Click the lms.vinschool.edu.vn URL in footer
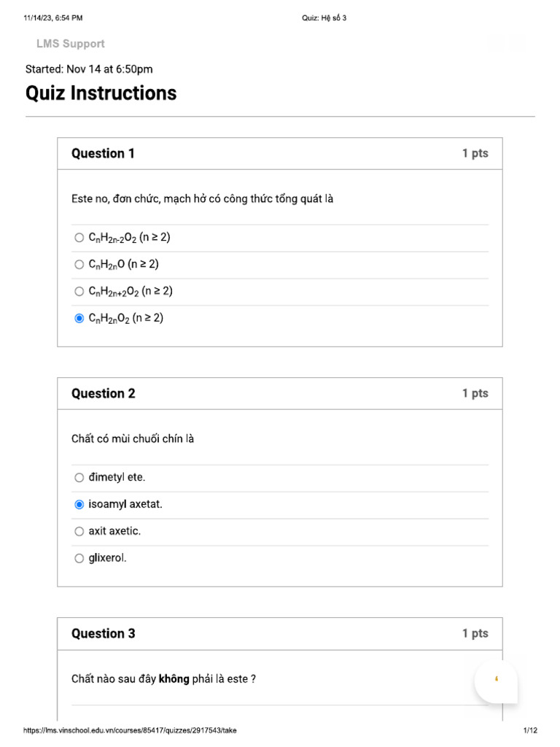Viewport: 560px width, 747px height. coord(130,730)
